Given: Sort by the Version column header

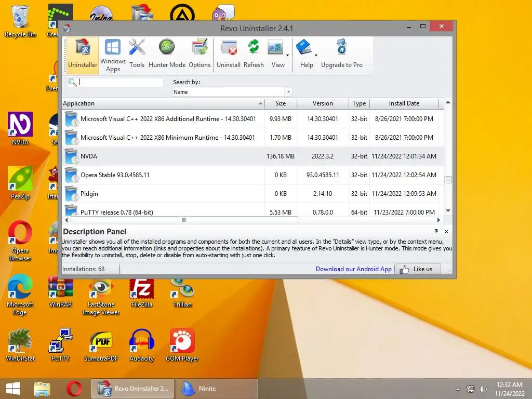Looking at the screenshot, I should pos(323,103).
